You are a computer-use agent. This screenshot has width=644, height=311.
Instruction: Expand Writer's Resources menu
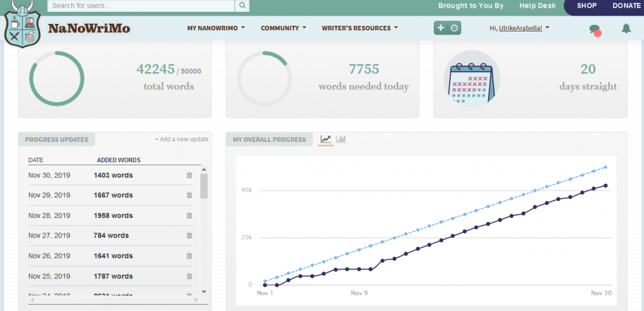[x=360, y=28]
